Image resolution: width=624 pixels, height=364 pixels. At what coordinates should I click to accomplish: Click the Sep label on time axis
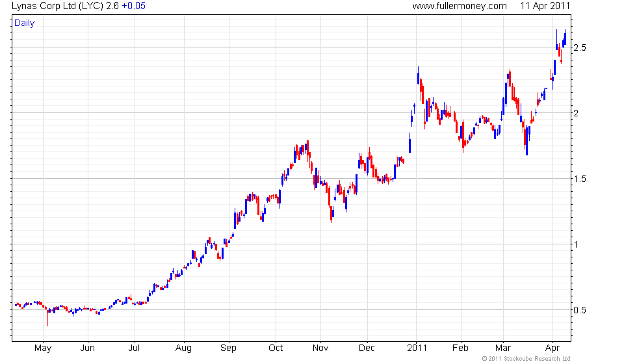click(228, 348)
